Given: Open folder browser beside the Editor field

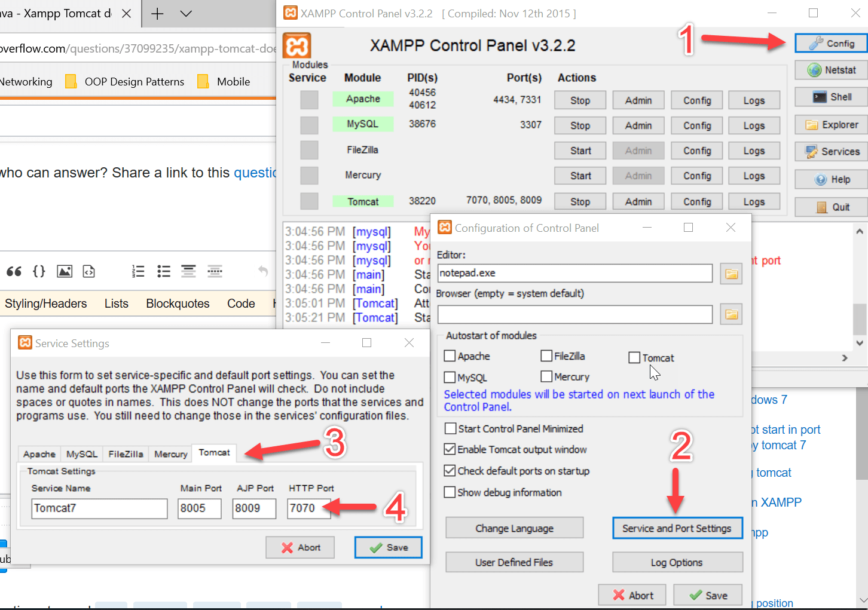Looking at the screenshot, I should point(731,273).
